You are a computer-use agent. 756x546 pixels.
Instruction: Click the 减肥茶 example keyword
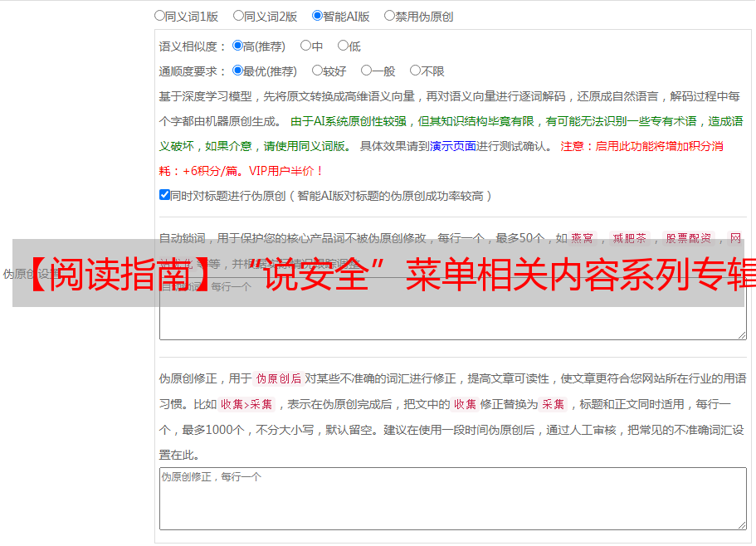pos(630,238)
